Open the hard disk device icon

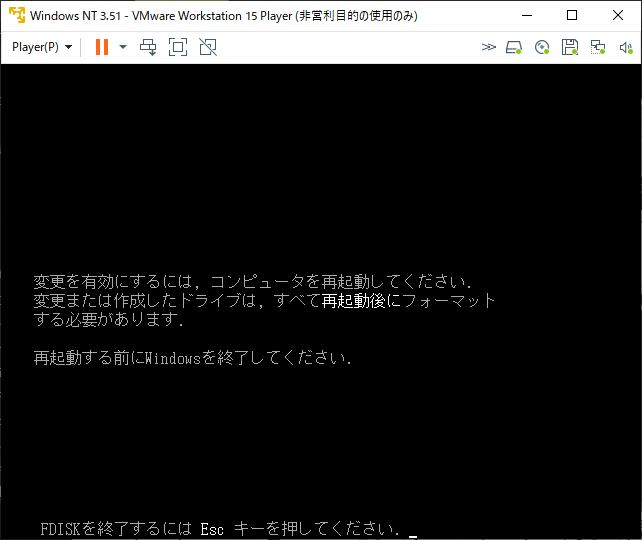pos(513,47)
